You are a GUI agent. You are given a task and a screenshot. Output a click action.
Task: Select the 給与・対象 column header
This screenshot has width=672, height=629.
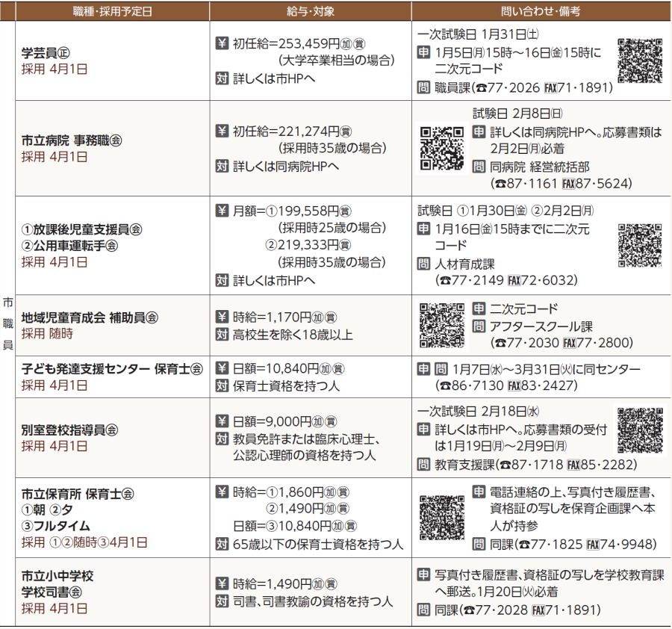point(309,10)
